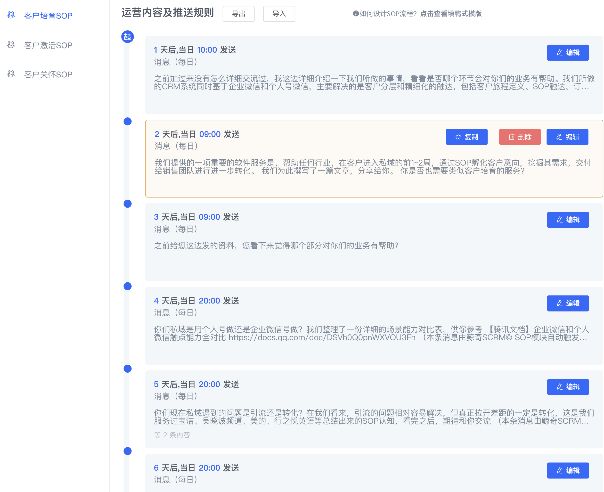This screenshot has width=604, height=492.
Task: Click the 消息（每日）label in 1 天后 card
Action: (176, 62)
